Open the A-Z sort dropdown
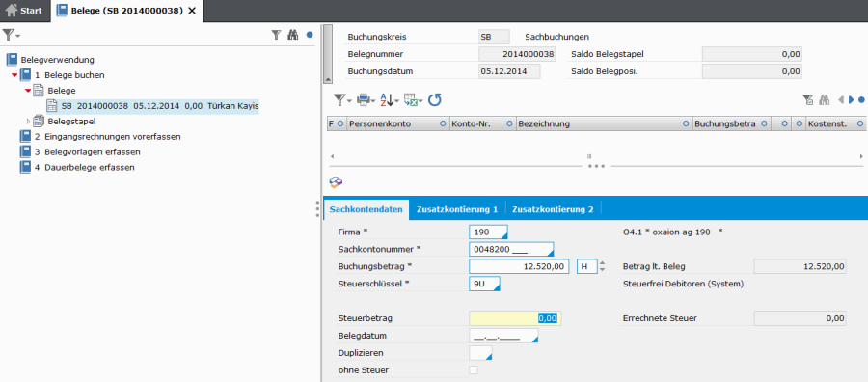Viewport: 868px width, 382px height. pos(390,100)
